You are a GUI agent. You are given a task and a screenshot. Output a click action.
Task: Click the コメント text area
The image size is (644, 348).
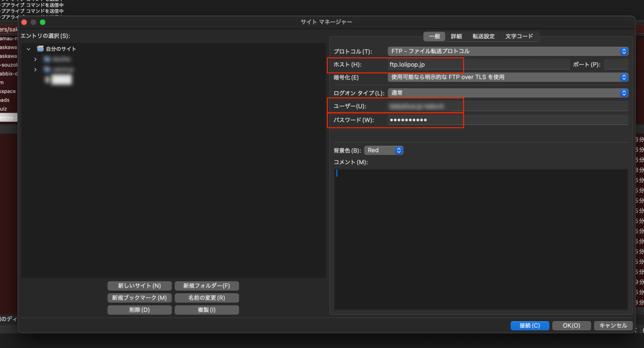coord(480,239)
